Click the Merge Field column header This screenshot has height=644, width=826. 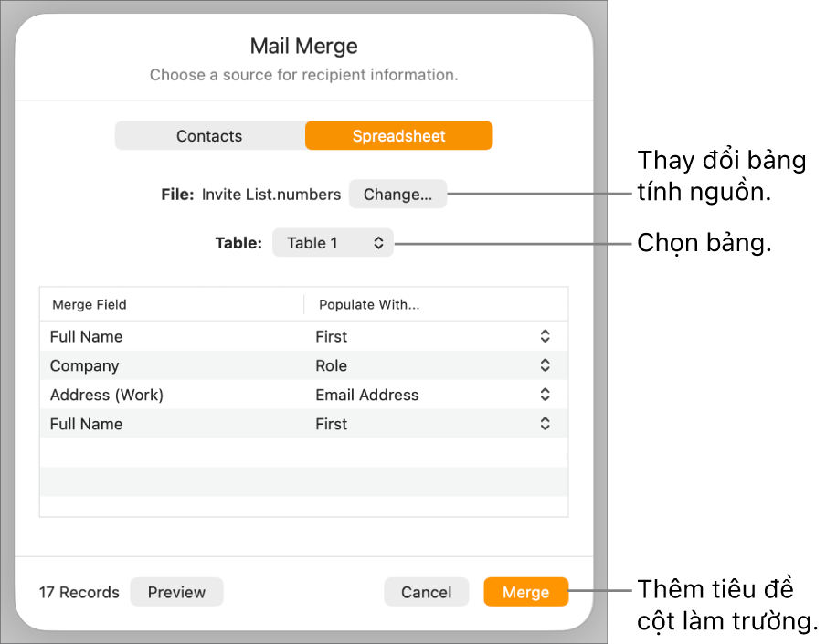coord(90,305)
